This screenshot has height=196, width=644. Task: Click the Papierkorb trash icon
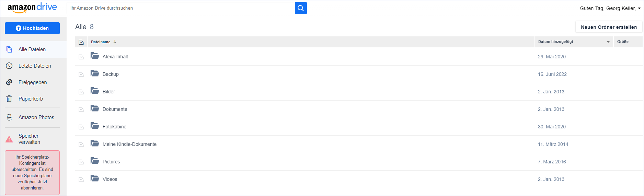(x=9, y=99)
